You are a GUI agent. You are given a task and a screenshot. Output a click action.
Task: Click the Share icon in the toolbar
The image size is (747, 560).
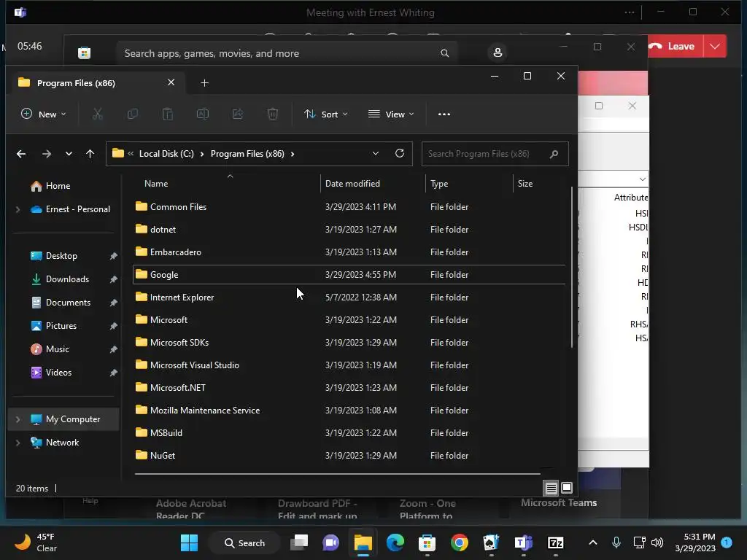238,114
